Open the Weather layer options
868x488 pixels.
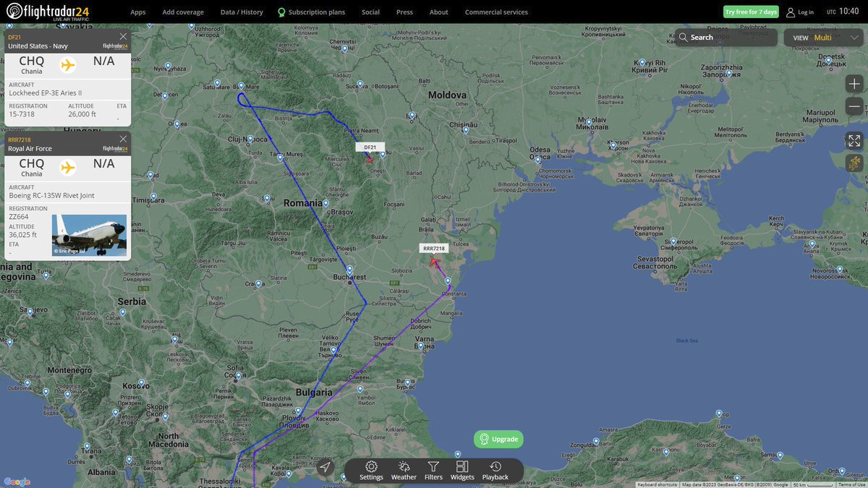click(404, 470)
